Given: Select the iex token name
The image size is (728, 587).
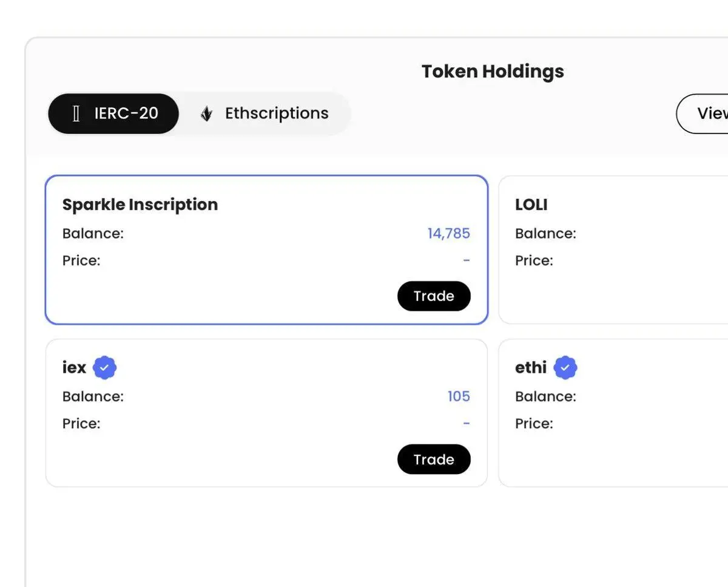Looking at the screenshot, I should pyautogui.click(x=74, y=367).
